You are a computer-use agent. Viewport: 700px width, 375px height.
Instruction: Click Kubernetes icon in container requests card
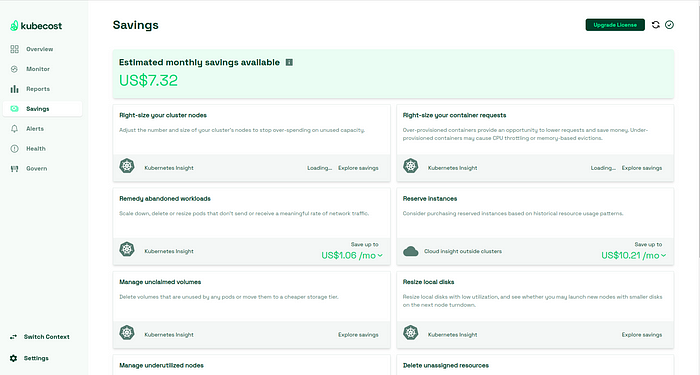tap(411, 166)
